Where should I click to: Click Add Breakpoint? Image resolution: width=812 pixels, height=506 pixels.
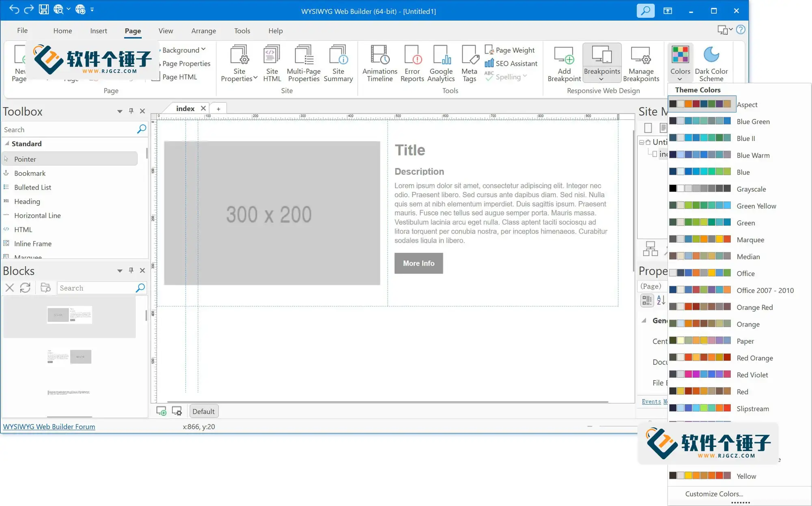tap(564, 63)
